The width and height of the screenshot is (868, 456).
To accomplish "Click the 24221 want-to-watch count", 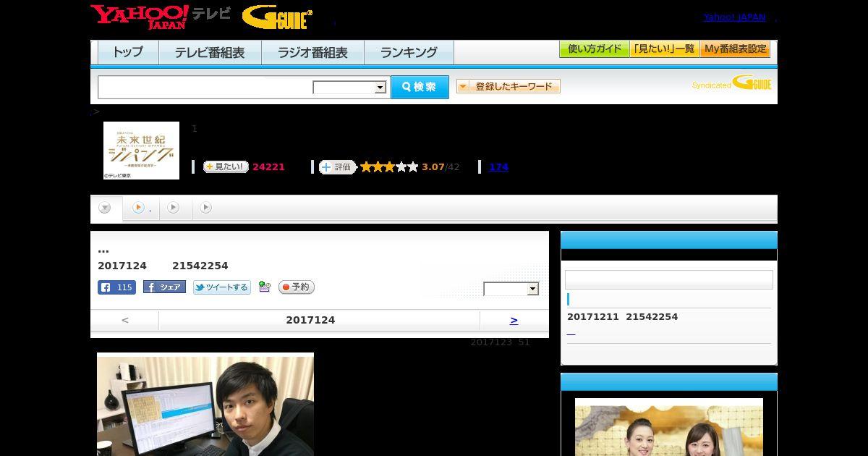I will click(268, 167).
